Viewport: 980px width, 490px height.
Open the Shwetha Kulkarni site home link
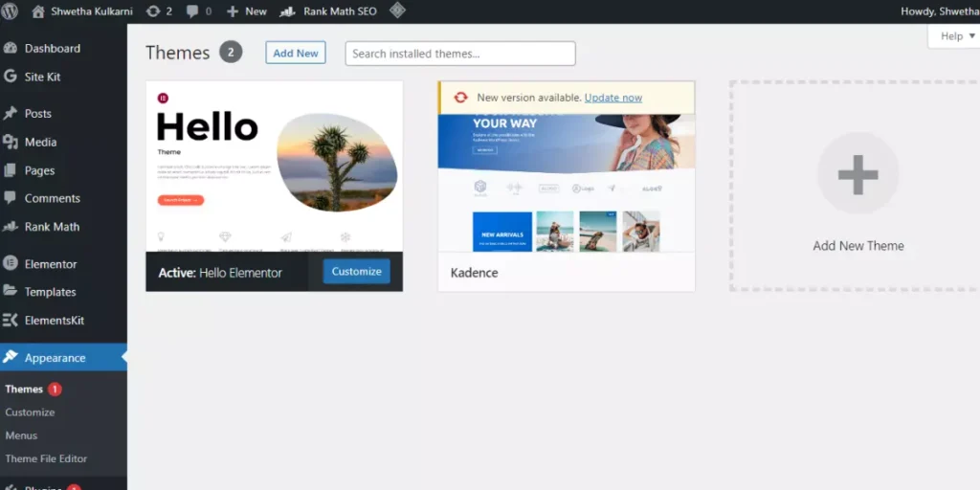tap(82, 11)
